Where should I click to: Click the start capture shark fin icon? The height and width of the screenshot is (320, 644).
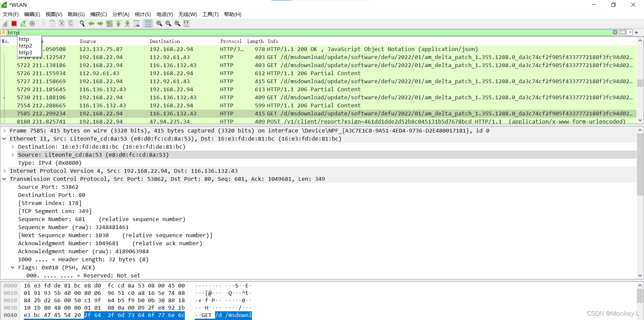5,23
